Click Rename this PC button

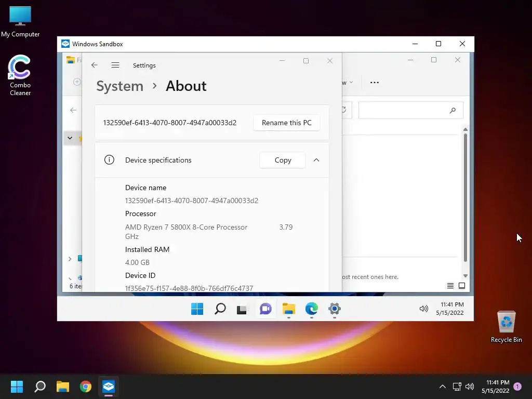(x=286, y=123)
